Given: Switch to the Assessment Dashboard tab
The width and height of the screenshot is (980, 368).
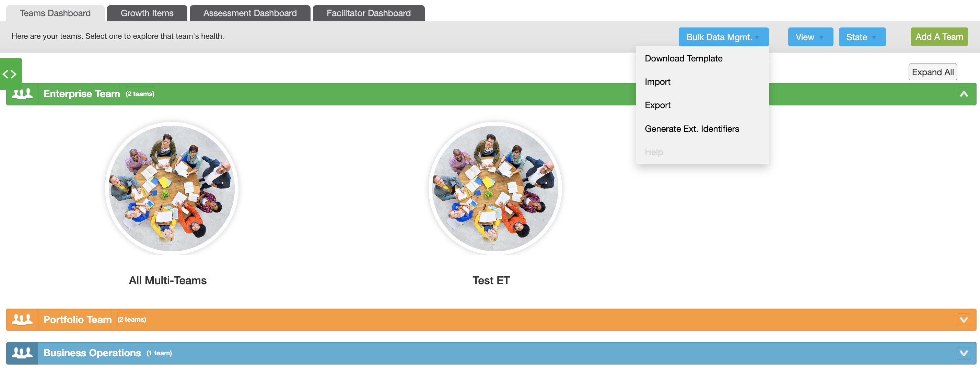Looking at the screenshot, I should click(249, 13).
